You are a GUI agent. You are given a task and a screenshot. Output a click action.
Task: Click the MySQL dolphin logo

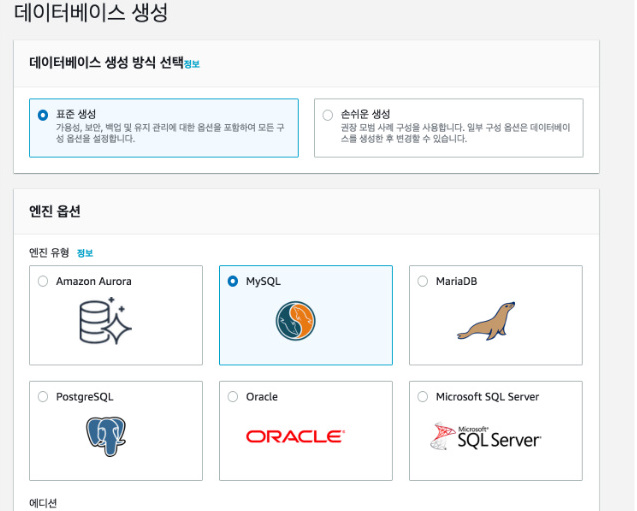295,320
